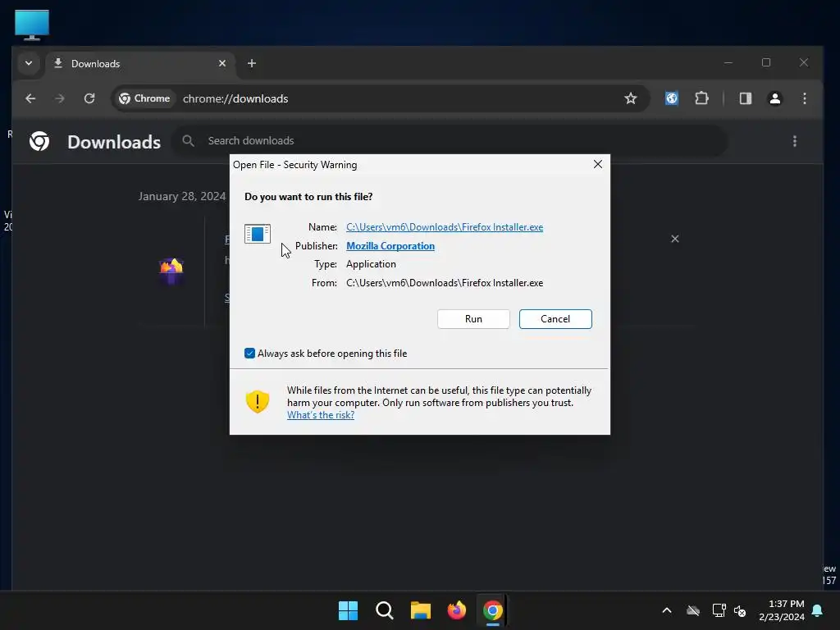Image resolution: width=840 pixels, height=630 pixels.
Task: Click the network tray icon
Action: click(719, 610)
